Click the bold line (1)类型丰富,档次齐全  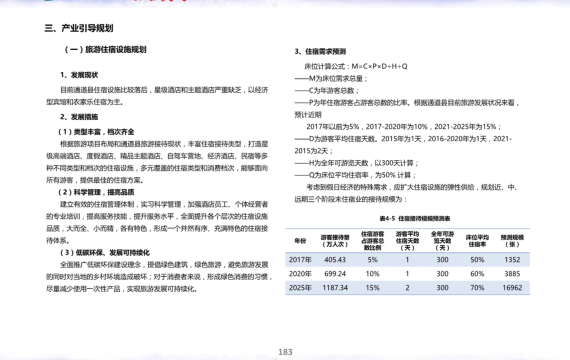click(96, 132)
